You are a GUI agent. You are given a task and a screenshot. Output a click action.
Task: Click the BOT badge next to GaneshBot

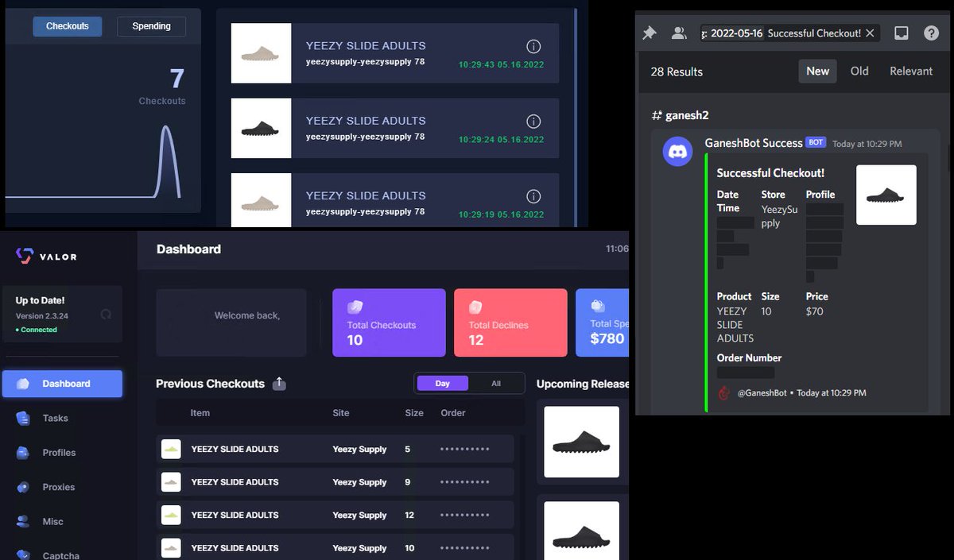click(816, 143)
